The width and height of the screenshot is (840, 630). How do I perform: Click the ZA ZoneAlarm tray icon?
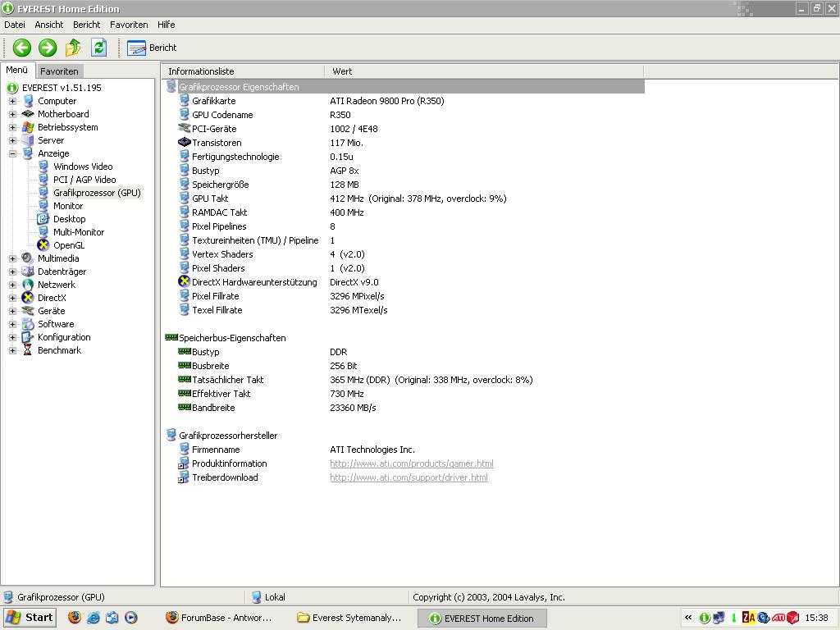coord(748,619)
